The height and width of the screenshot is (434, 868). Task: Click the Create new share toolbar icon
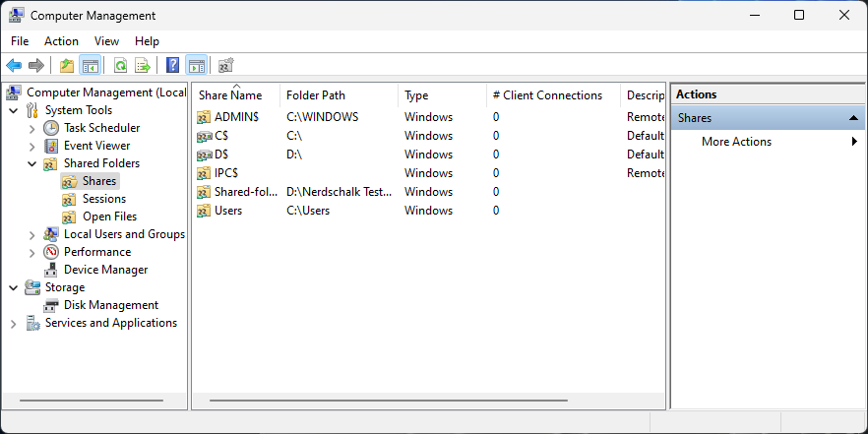click(225, 66)
